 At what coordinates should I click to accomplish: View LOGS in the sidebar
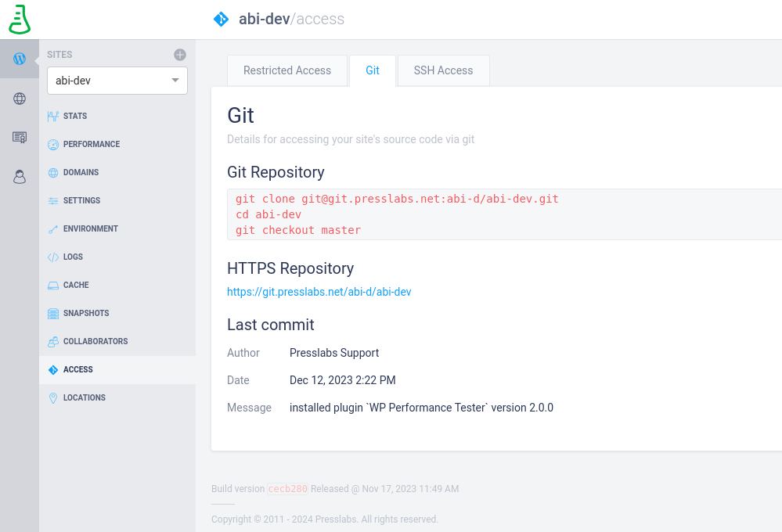tap(73, 257)
